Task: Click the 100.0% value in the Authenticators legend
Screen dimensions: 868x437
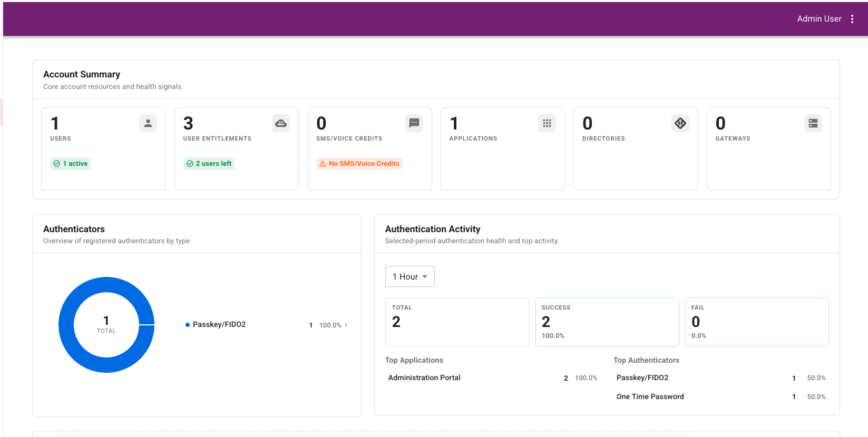Action: (x=330, y=325)
